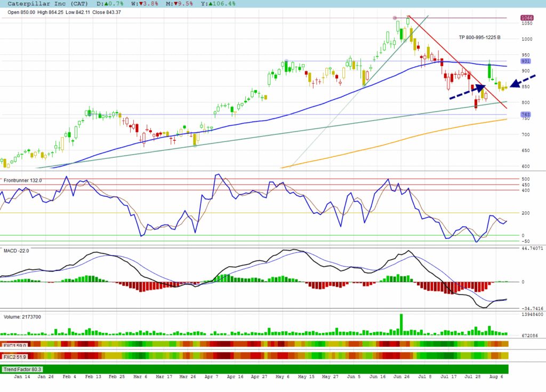Click the 650 price axis label
Screen dimensions: 546x392
point(525,150)
